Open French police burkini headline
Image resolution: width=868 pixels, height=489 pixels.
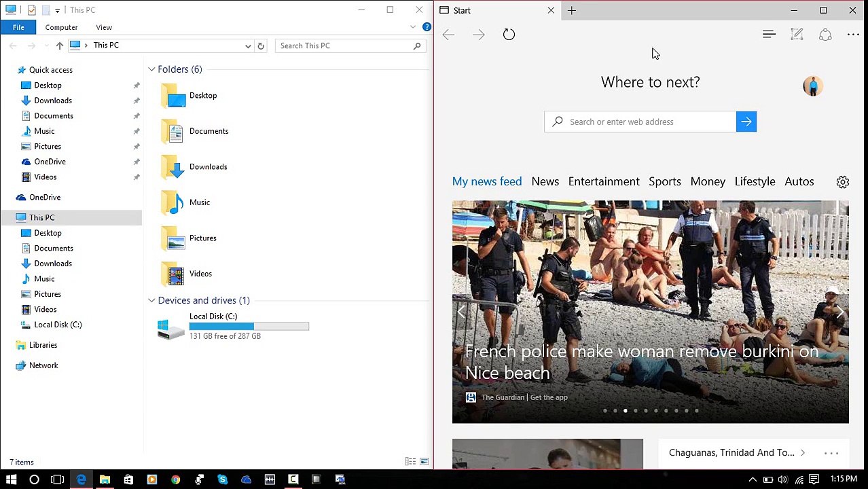click(x=642, y=362)
